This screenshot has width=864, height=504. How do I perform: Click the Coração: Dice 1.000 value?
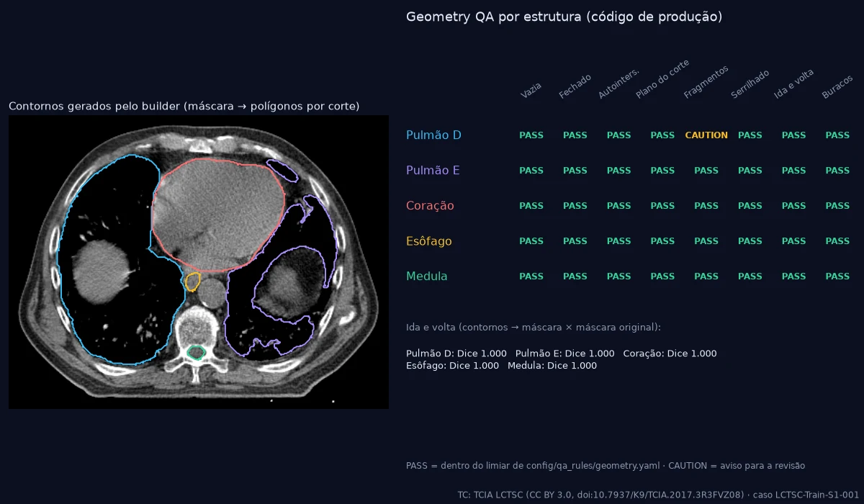[670, 354]
